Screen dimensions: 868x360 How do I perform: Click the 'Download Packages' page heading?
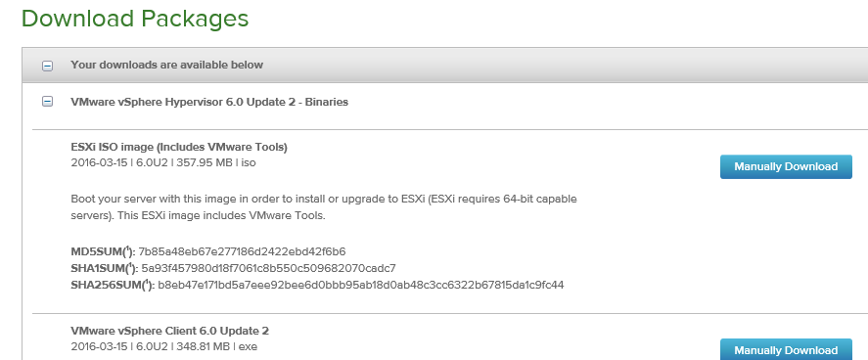(x=135, y=20)
